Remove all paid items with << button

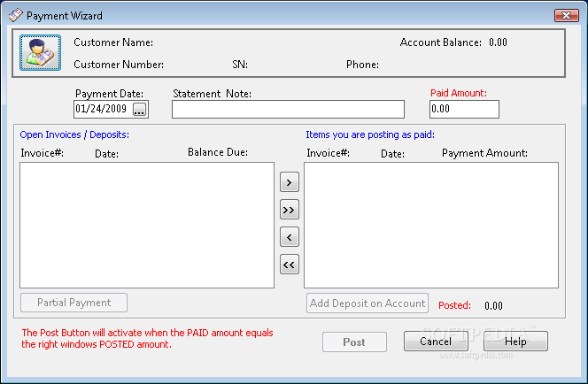tap(289, 265)
